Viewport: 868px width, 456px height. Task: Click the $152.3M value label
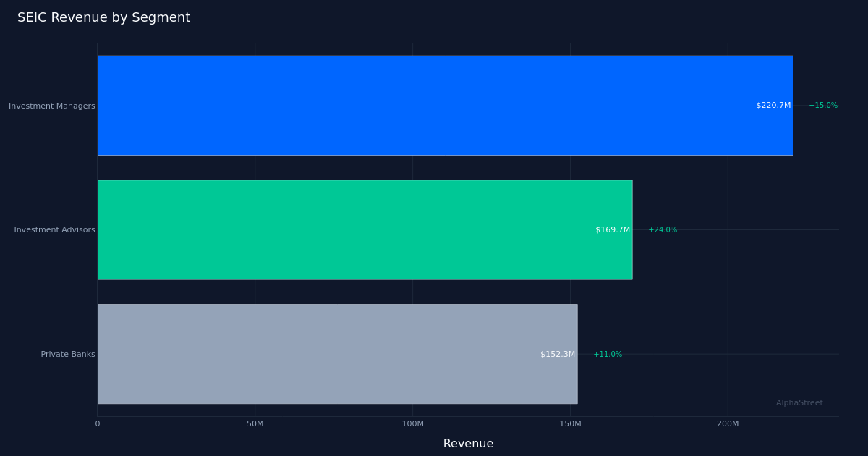click(558, 354)
